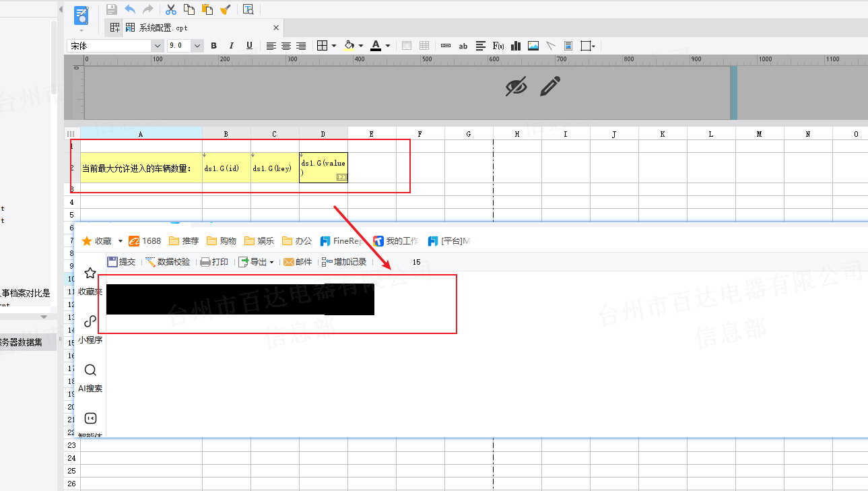Toggle italic formatting

232,46
